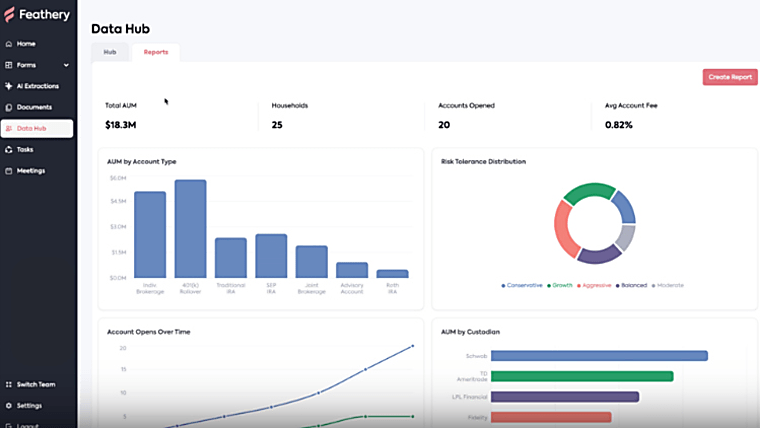
Task: Click the Roth IRA bar
Action: tap(393, 274)
